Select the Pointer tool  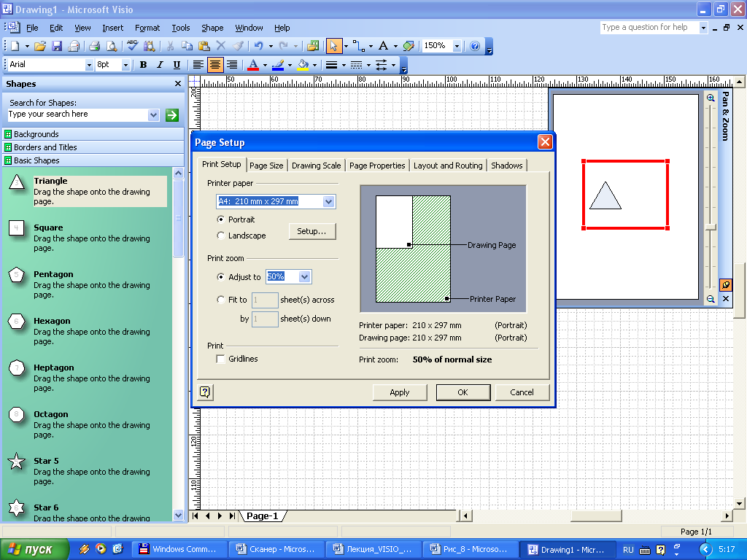tap(333, 46)
